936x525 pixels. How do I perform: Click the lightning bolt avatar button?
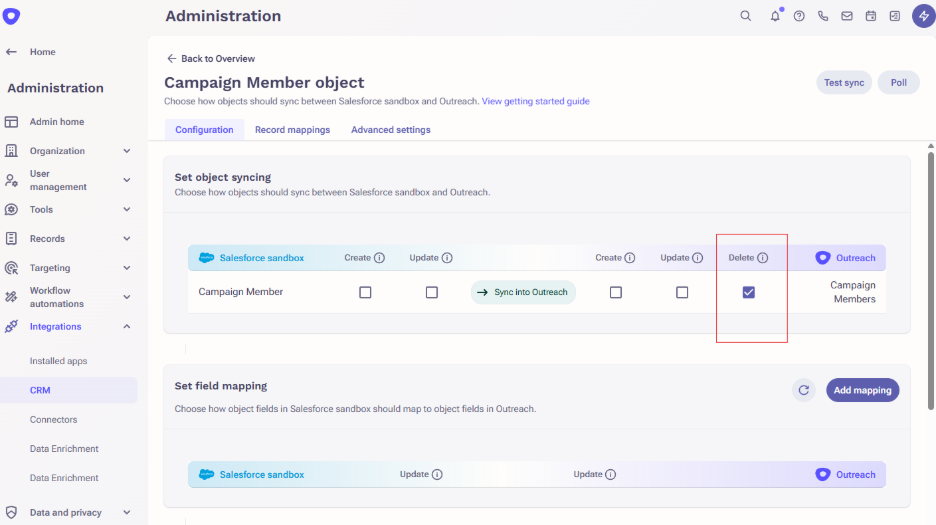[923, 16]
